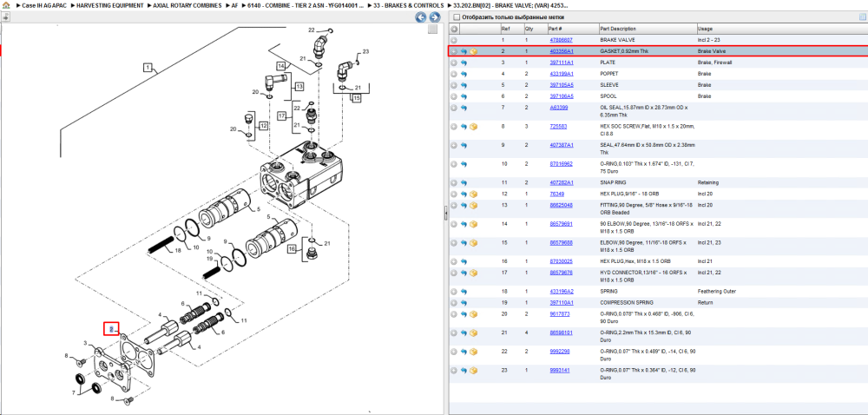The image size is (868, 415).
Task: Click the box icon on O-RING 9617873 row
Action: click(474, 314)
